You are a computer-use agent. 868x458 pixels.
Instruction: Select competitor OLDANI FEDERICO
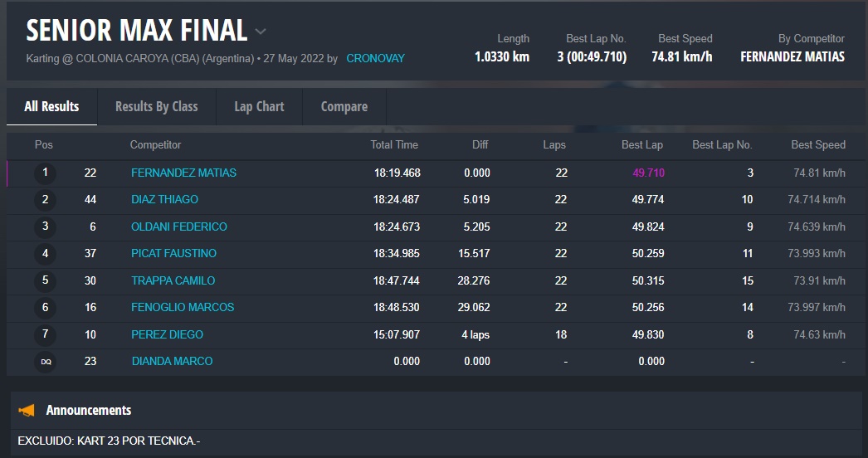pyautogui.click(x=178, y=227)
